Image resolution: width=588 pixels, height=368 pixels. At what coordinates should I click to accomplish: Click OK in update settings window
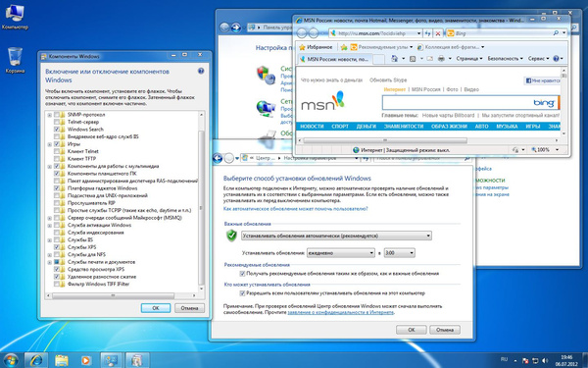pos(412,330)
